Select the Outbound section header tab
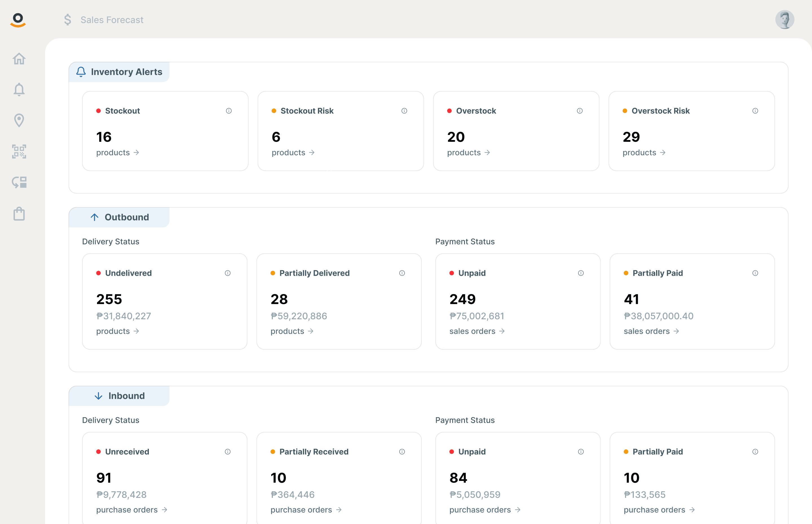Image resolution: width=812 pixels, height=524 pixels. click(x=119, y=217)
